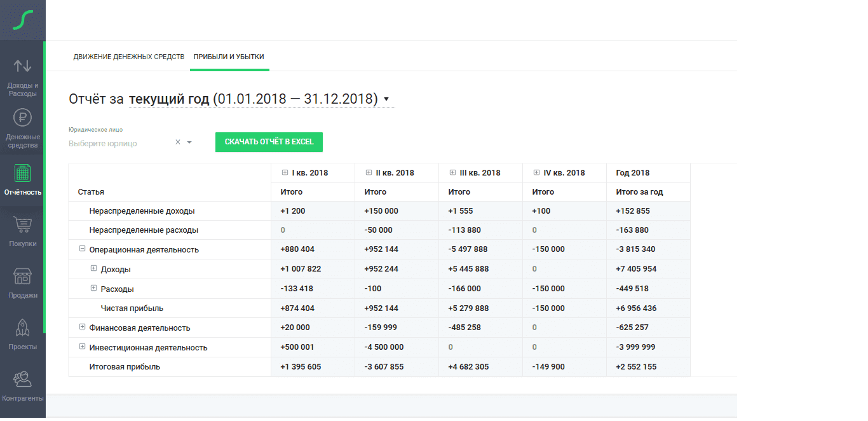Expand the Финансовая деятельность row
868x421 pixels.
point(82,328)
